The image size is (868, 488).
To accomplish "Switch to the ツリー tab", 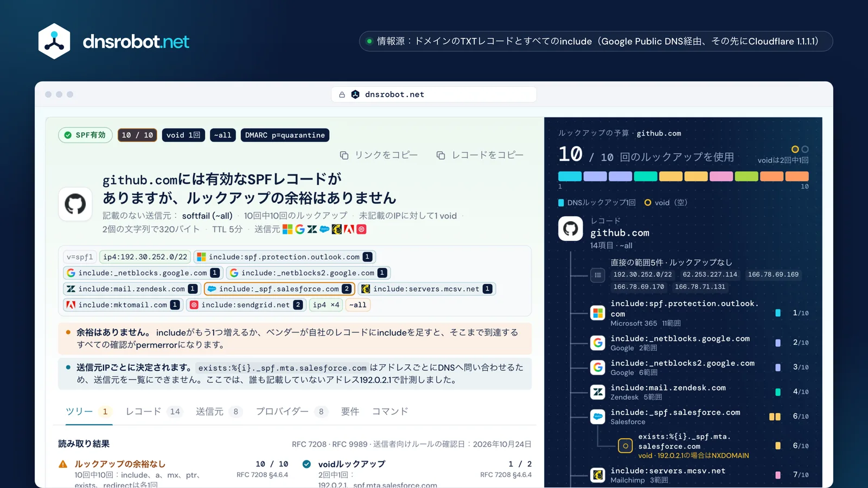I will point(89,412).
